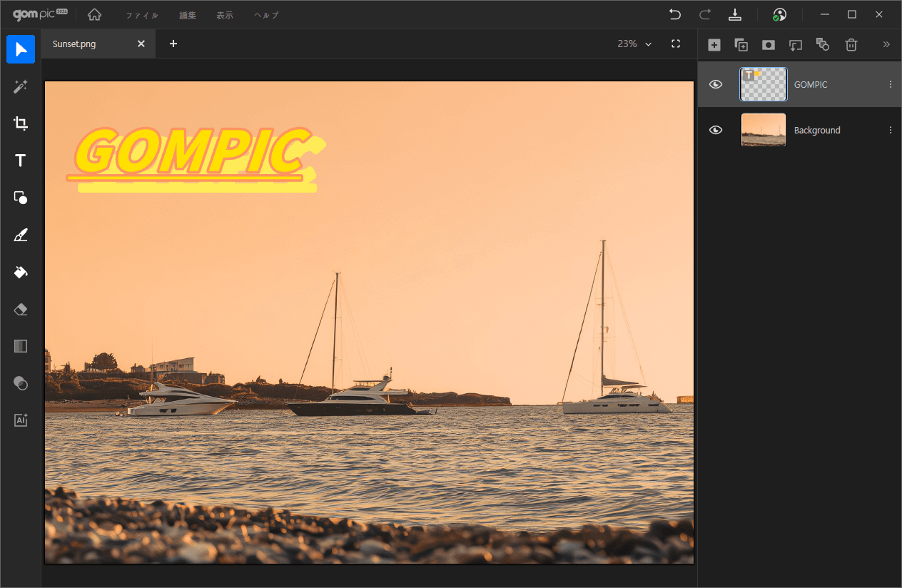Toggle fullscreen canvas view
The image size is (902, 588).
coord(676,44)
